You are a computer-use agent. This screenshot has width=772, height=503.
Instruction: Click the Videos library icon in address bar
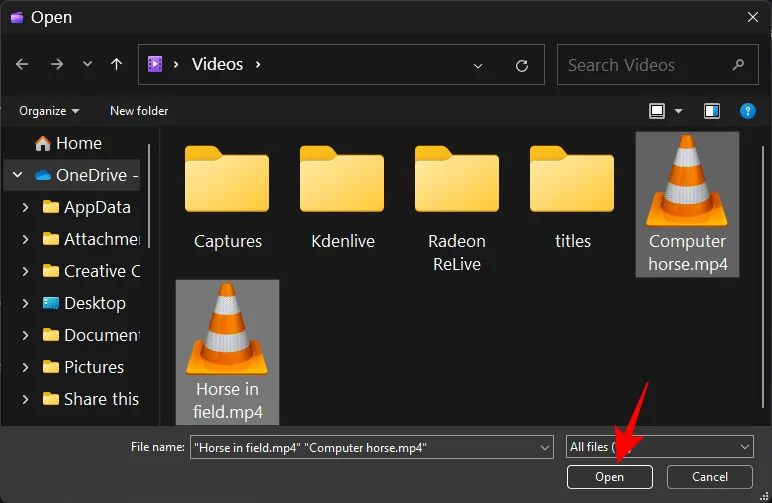tap(155, 64)
